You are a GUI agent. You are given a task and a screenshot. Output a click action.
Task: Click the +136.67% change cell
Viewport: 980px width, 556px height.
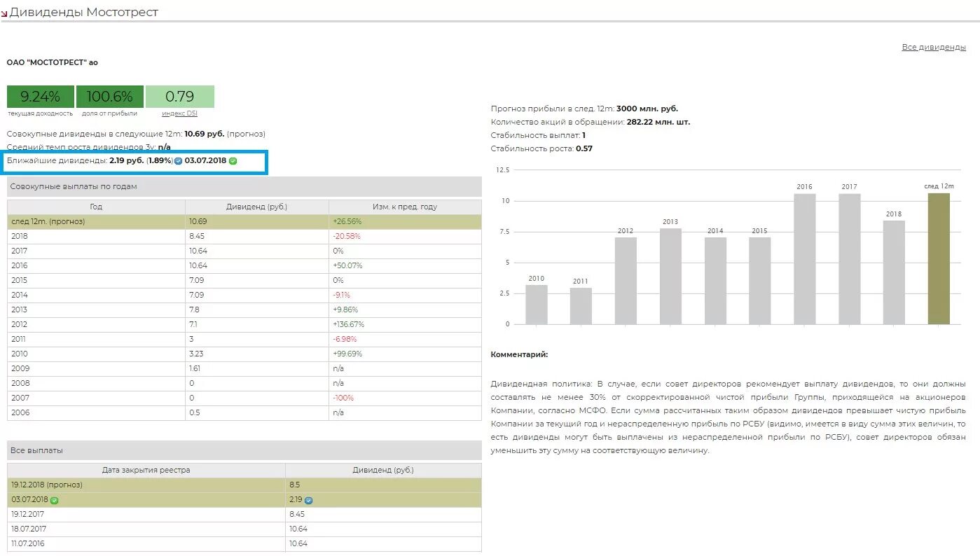click(405, 324)
